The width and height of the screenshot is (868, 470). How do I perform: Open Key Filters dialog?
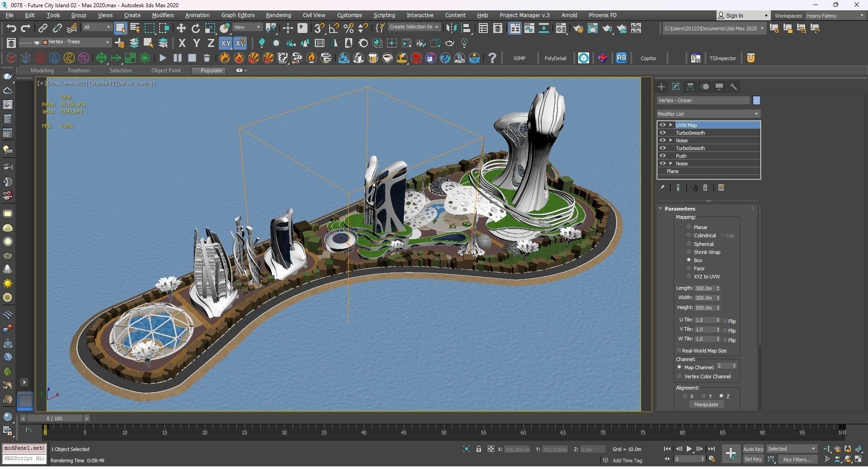click(797, 460)
